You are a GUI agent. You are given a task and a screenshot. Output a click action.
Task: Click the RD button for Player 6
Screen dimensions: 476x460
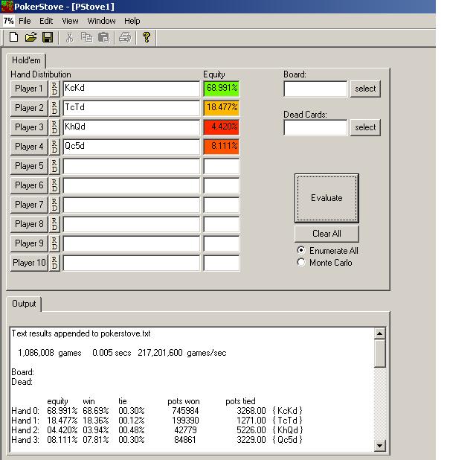click(54, 185)
